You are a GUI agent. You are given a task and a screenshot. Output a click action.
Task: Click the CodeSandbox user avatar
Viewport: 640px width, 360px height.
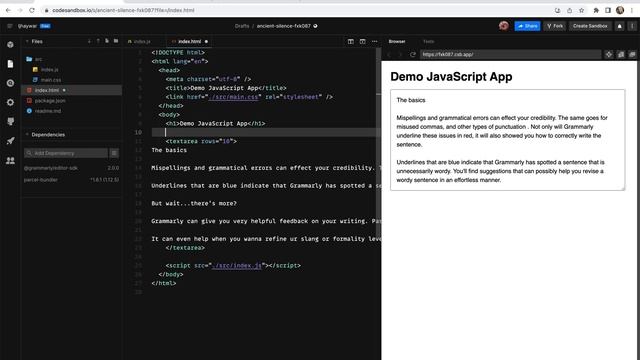[504, 26]
